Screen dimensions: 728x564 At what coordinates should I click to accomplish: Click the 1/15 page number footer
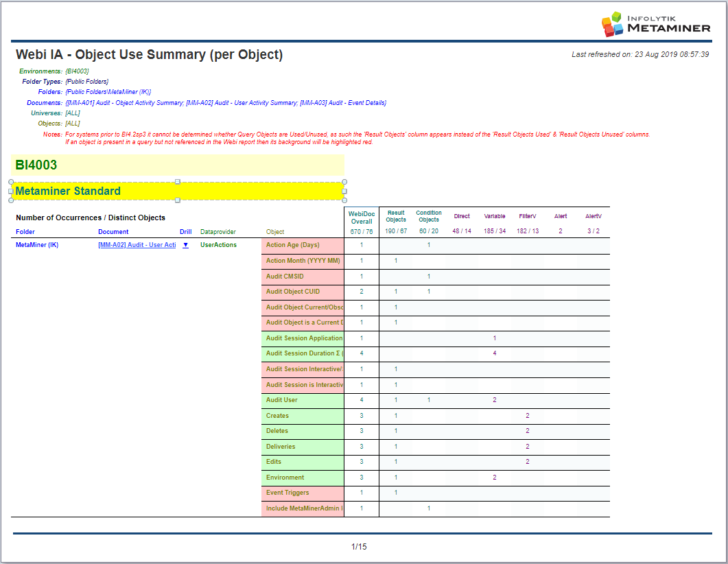(359, 546)
